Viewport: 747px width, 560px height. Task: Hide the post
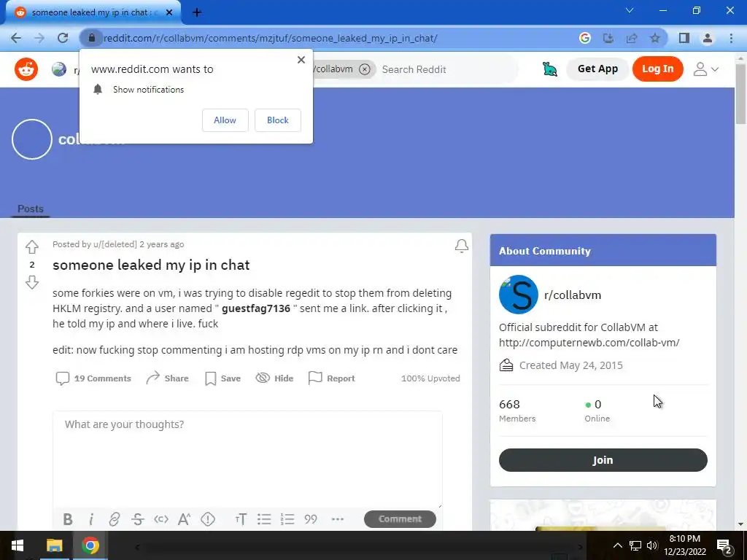(274, 378)
